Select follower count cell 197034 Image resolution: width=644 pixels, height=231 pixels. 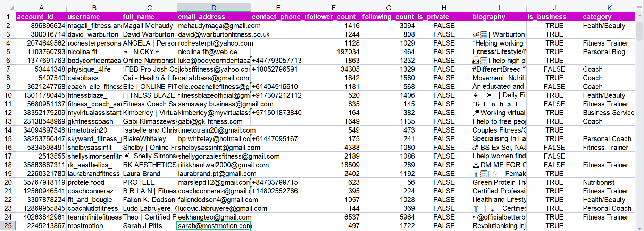[x=333, y=52]
